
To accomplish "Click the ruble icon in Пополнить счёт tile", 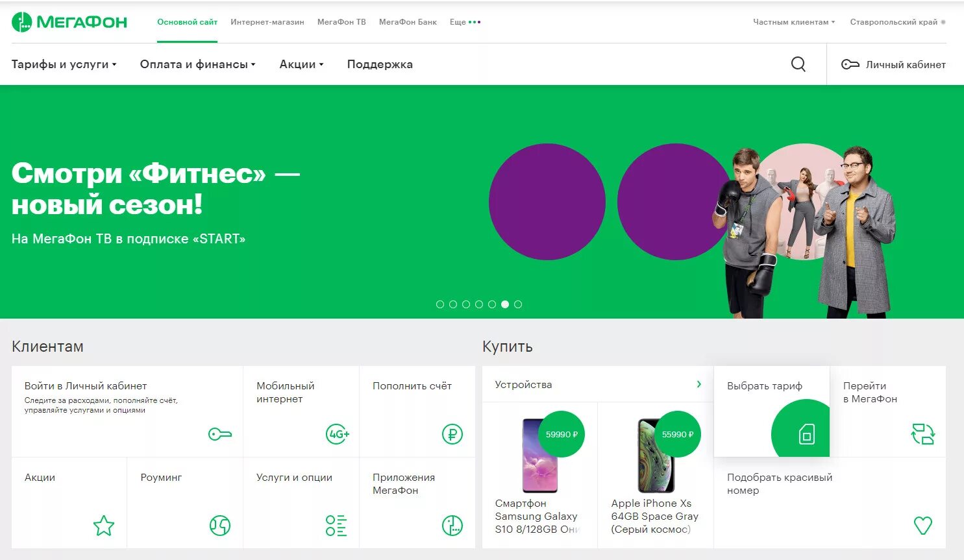I will 453,435.
